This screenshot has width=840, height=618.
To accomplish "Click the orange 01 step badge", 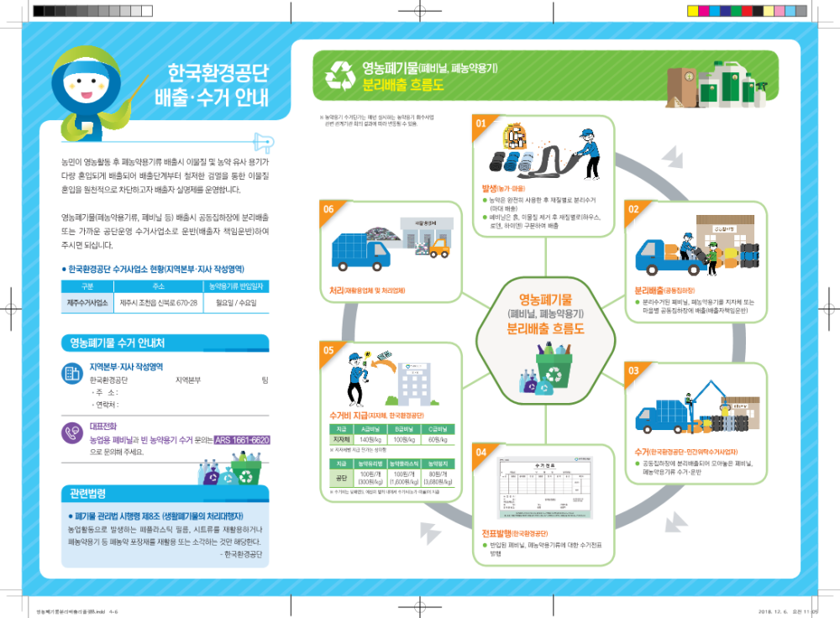I will [x=481, y=123].
